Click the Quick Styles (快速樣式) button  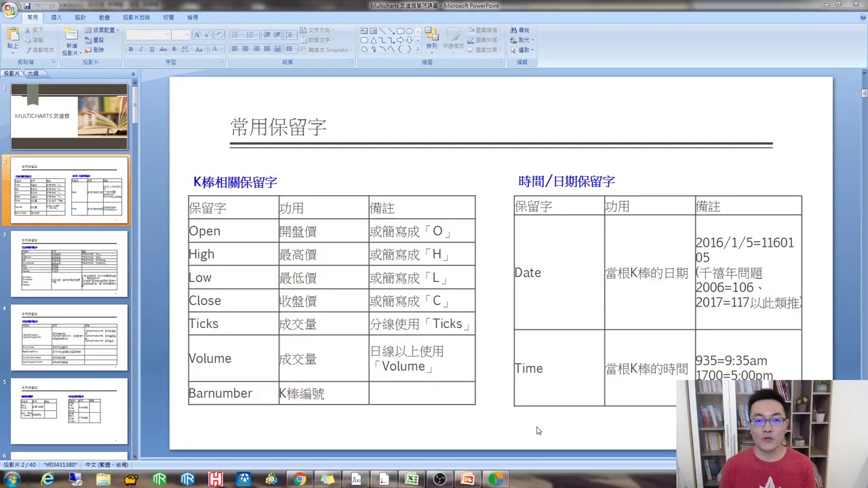click(454, 39)
